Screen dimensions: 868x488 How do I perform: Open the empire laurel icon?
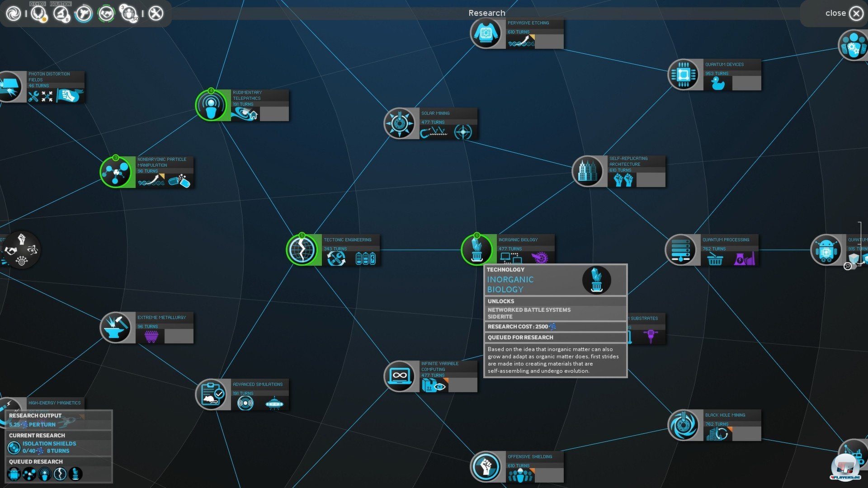38,14
